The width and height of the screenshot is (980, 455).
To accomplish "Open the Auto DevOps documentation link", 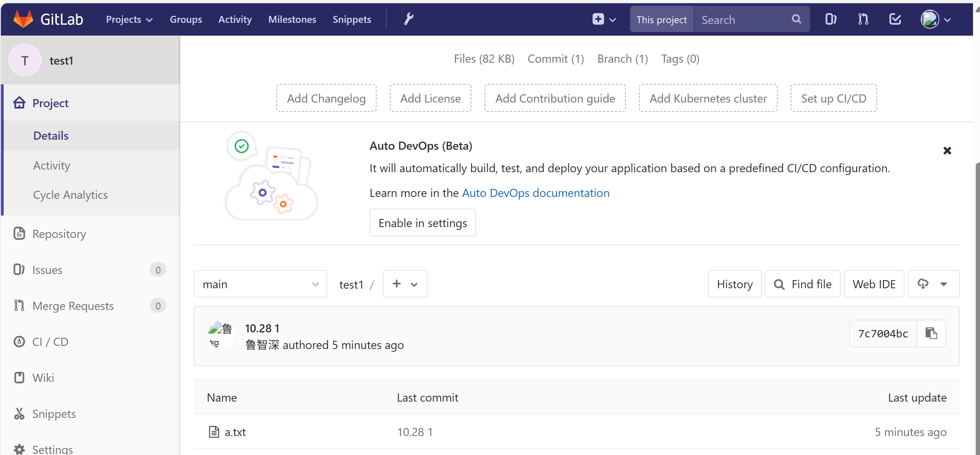I will point(536,193).
